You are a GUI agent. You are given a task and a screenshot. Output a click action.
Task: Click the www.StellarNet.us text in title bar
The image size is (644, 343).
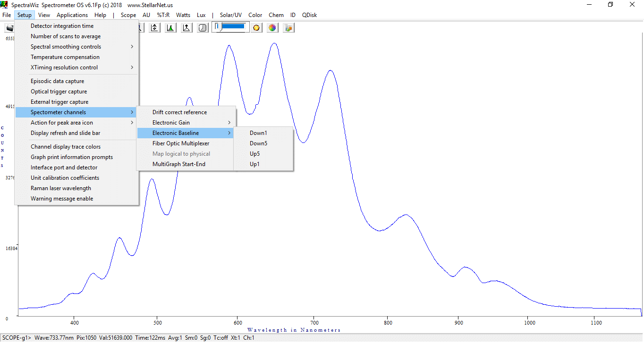150,5
